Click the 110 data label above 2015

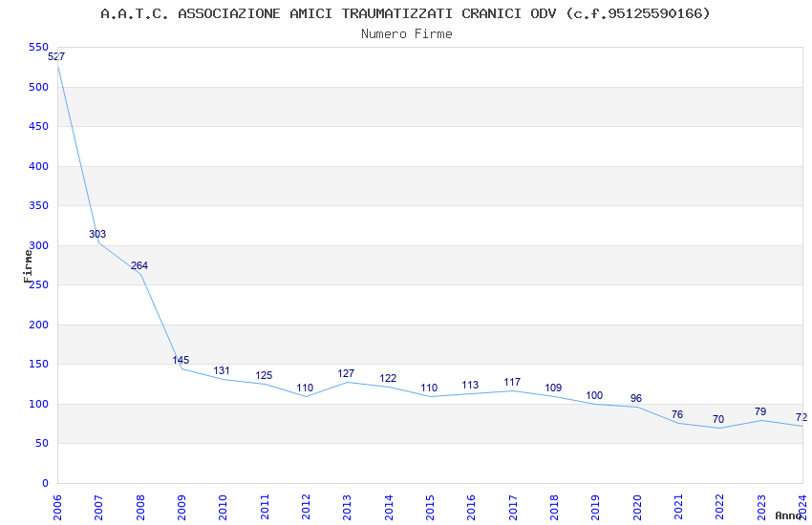429,388
